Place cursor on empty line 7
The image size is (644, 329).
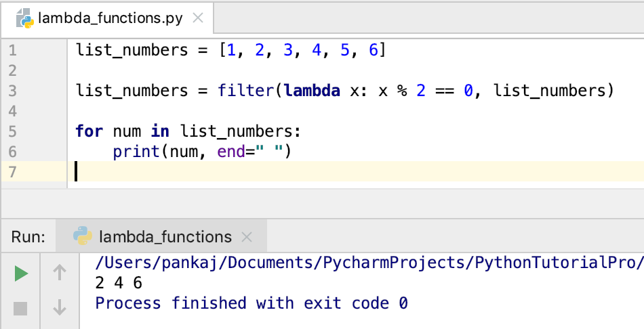[356, 171]
